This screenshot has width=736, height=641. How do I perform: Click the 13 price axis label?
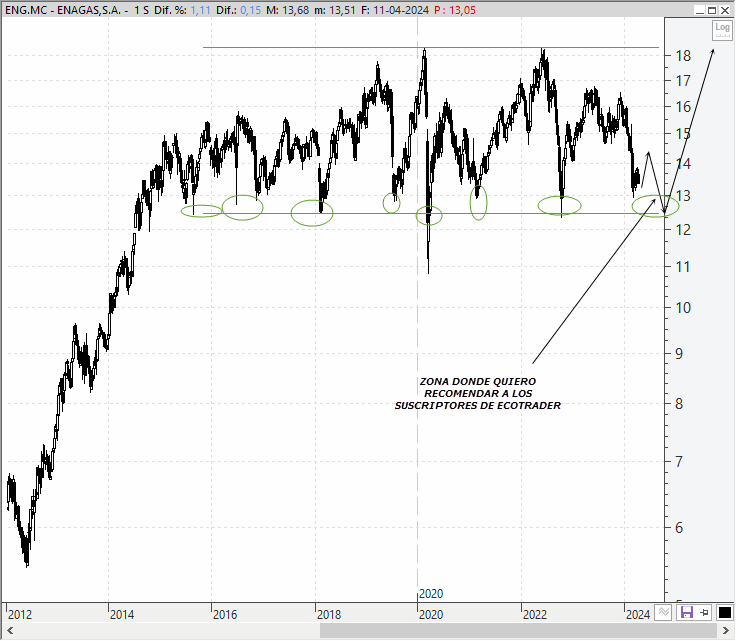click(683, 196)
